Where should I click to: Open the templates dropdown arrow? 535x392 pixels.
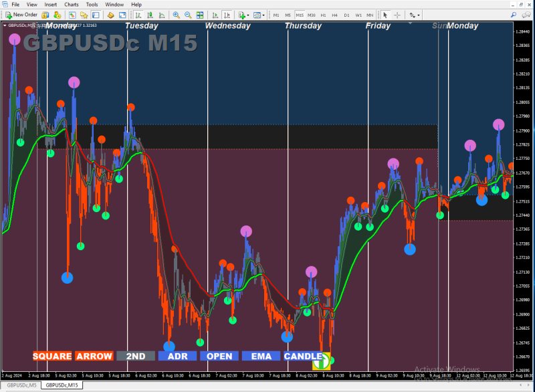[263, 15]
